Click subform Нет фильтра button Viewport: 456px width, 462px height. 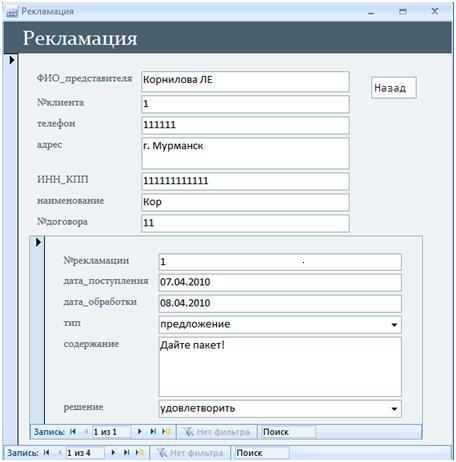pos(217,432)
